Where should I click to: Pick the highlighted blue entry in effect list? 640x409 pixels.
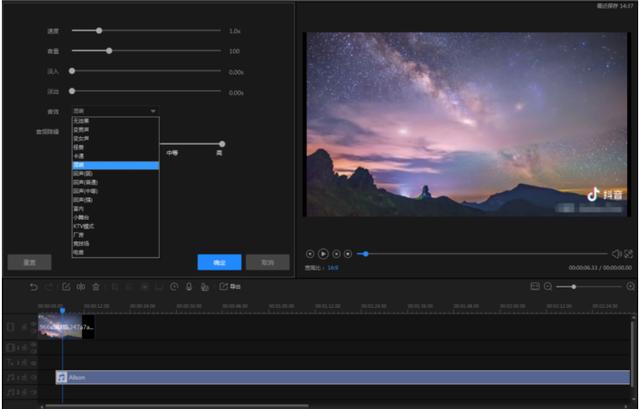point(116,165)
